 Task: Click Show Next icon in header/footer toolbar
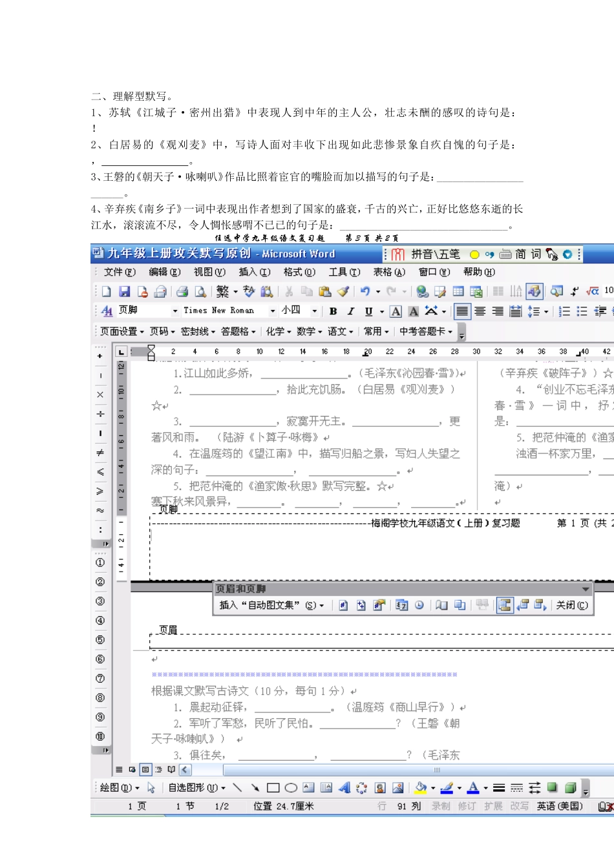click(540, 605)
